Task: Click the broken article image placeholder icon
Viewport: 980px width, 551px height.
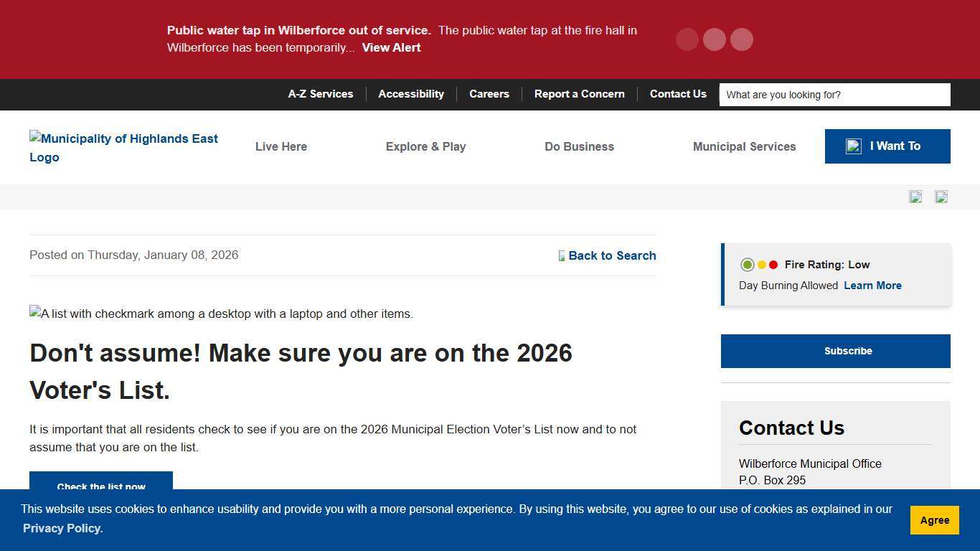Action: tap(34, 313)
